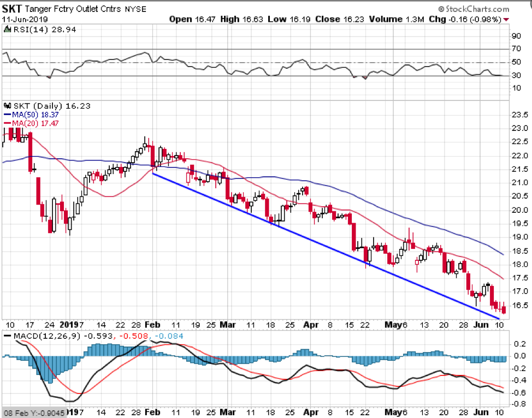Click the 23.5 price axis label
The image size is (532, 418).
coord(520,115)
